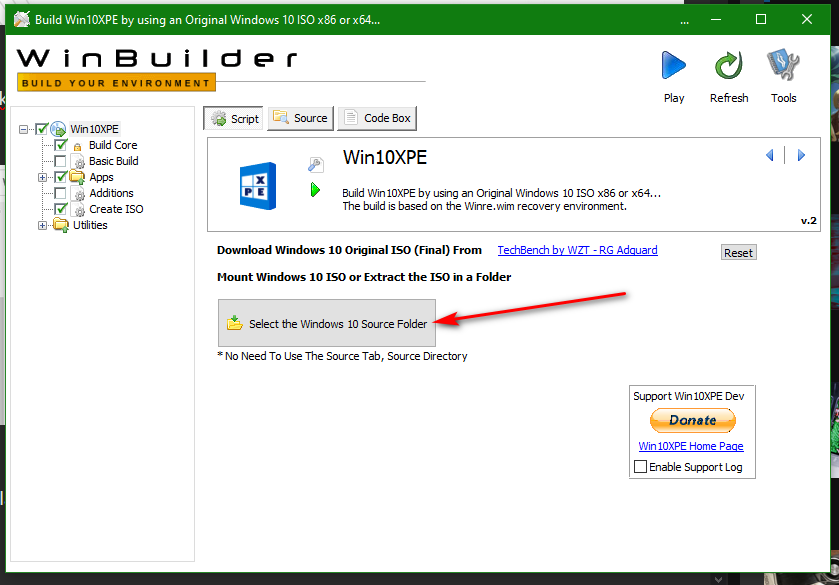Click the wrench edit script icon
This screenshot has width=839, height=585.
pos(316,164)
